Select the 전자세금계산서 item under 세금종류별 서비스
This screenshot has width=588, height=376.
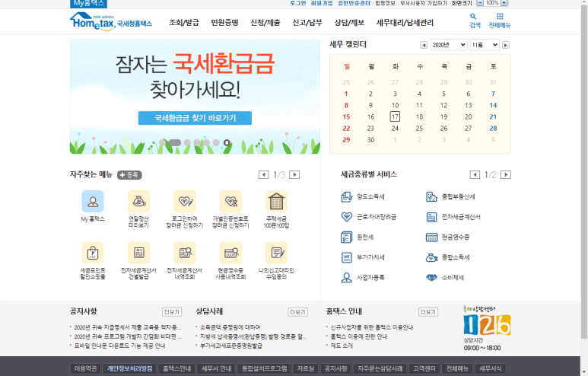coord(453,217)
